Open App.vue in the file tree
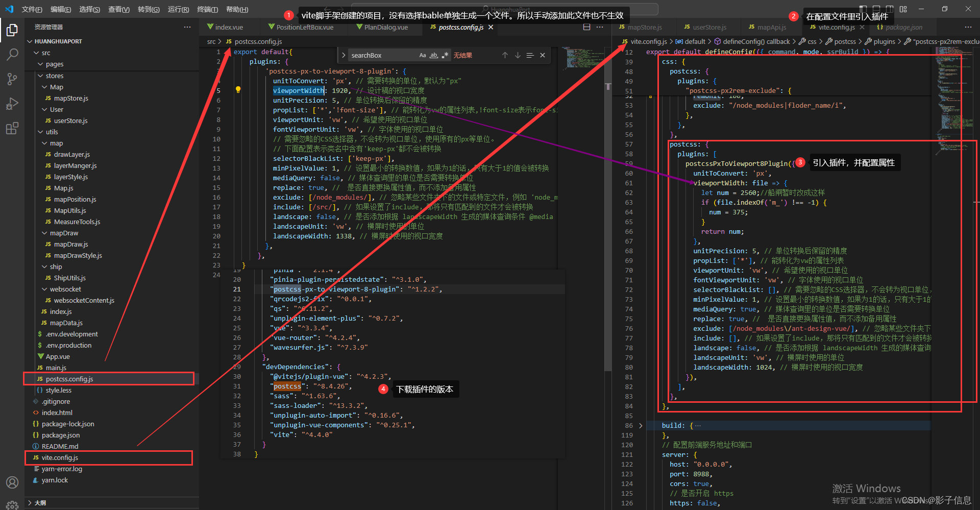The height and width of the screenshot is (510, 980). click(58, 356)
